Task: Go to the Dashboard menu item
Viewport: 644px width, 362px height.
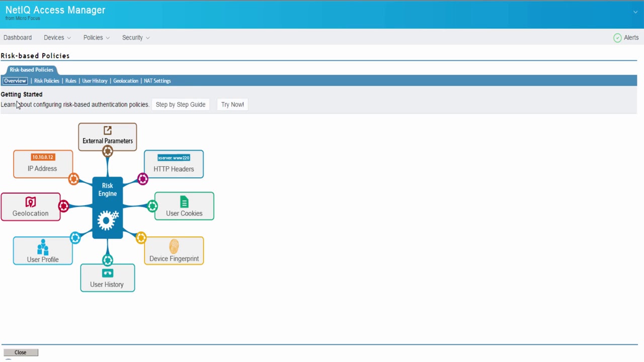Action: [x=18, y=38]
